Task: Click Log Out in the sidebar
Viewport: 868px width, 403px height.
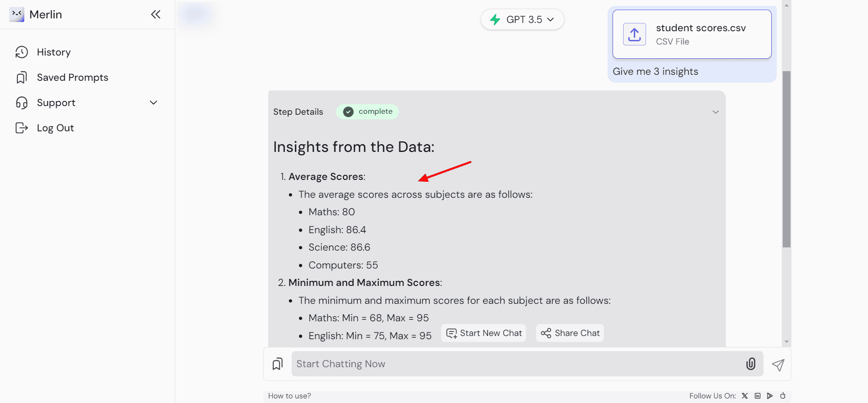Action: tap(55, 128)
